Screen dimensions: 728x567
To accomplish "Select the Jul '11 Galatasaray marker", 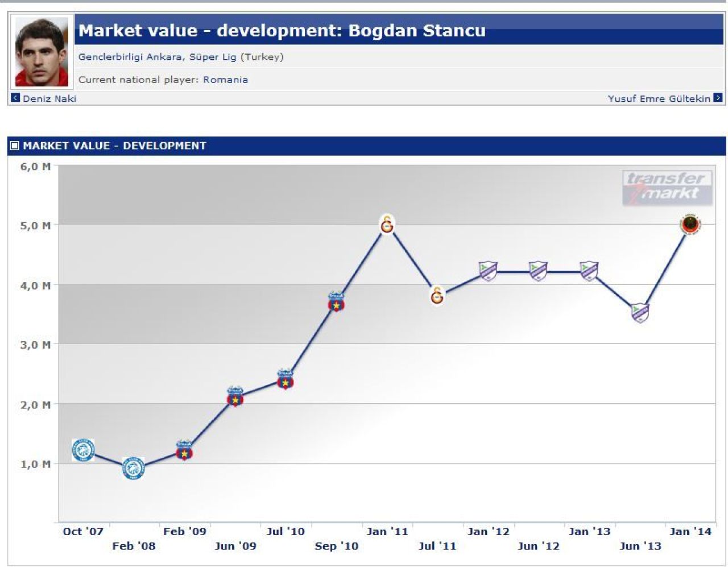I will click(437, 295).
